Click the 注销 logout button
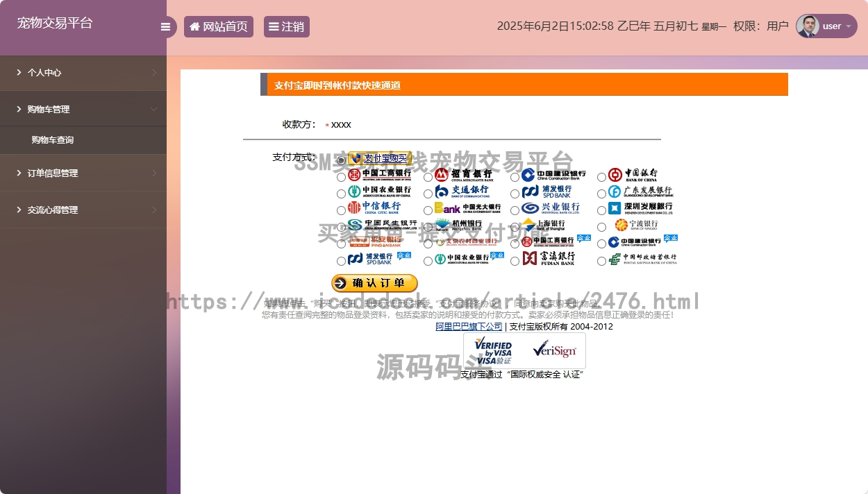 [x=287, y=27]
